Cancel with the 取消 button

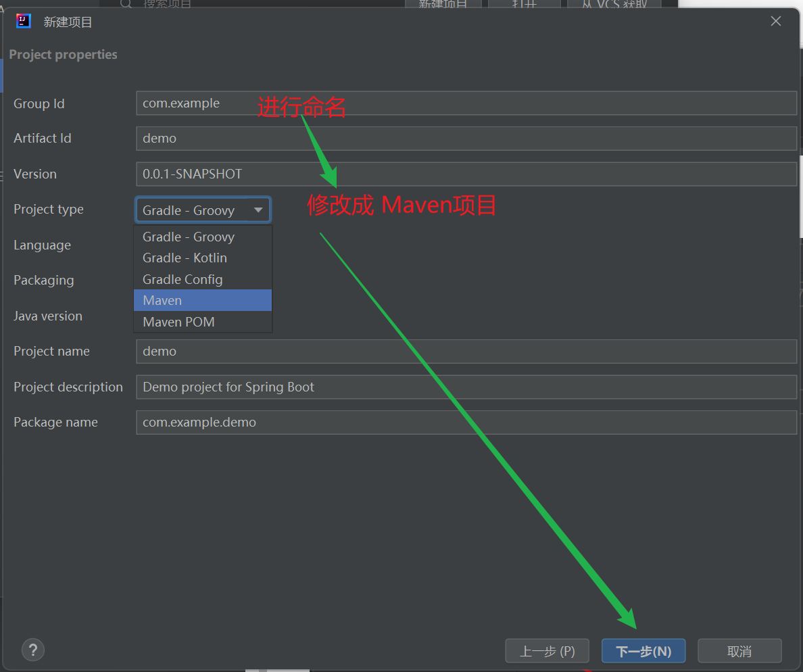739,651
